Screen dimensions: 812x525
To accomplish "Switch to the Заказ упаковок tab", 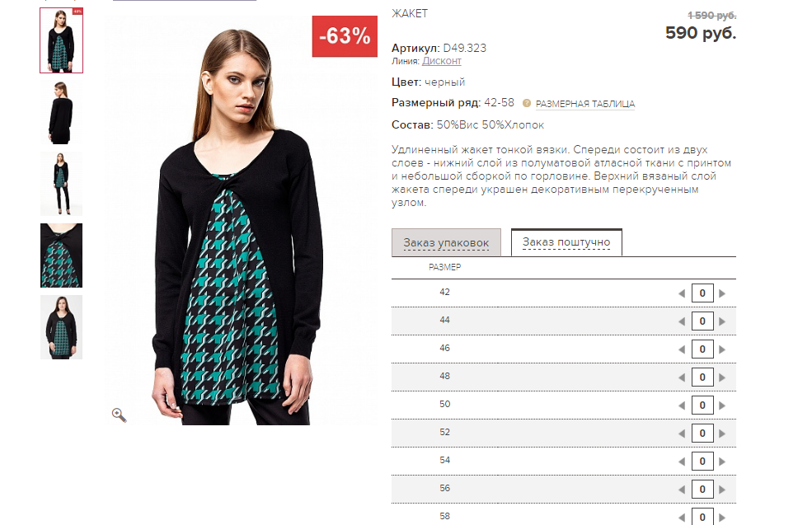I will pos(446,243).
